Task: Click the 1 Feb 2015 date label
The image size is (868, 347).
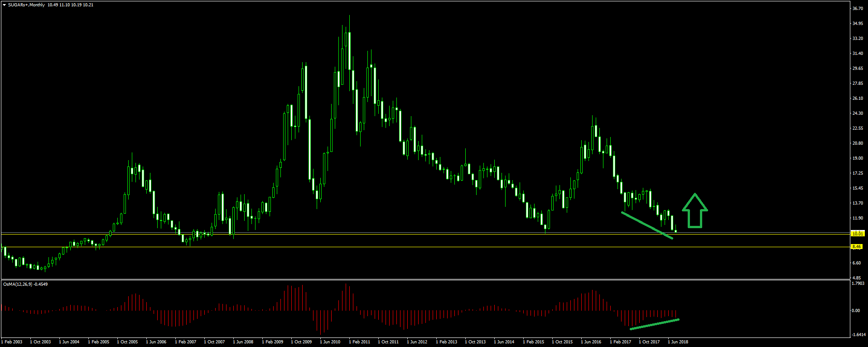Action: tap(534, 342)
